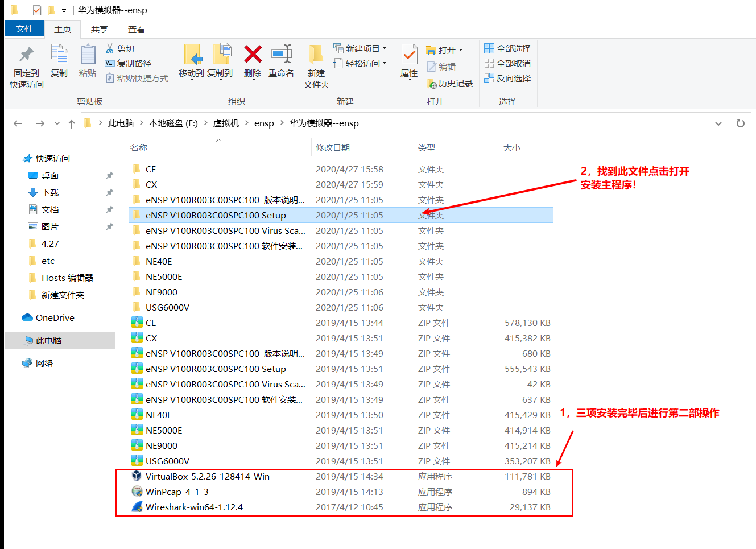Click Select none (全部取消)
756x549 pixels.
point(507,63)
